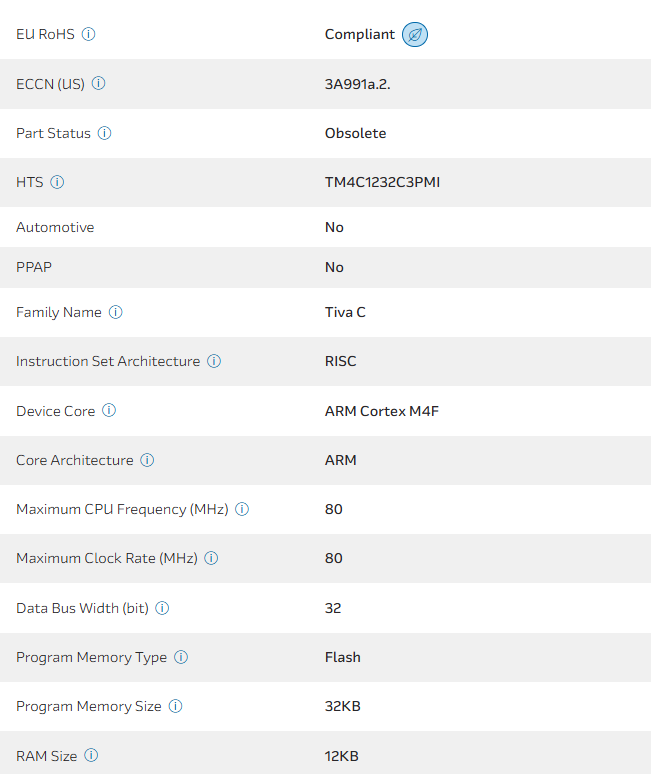Click the green leaf Compliant badge

pos(415,35)
